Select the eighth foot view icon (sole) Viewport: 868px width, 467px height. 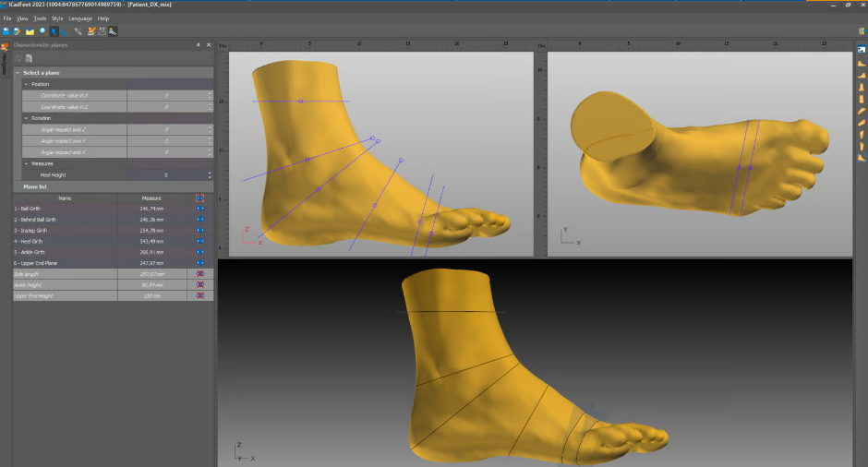coord(862,146)
